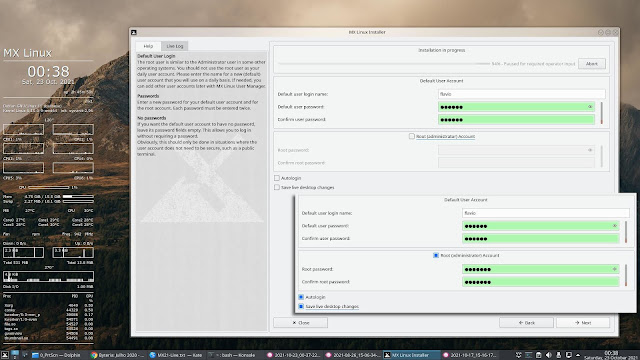Click the Close button in installer
This screenshot has width=640, height=360.
[x=300, y=322]
